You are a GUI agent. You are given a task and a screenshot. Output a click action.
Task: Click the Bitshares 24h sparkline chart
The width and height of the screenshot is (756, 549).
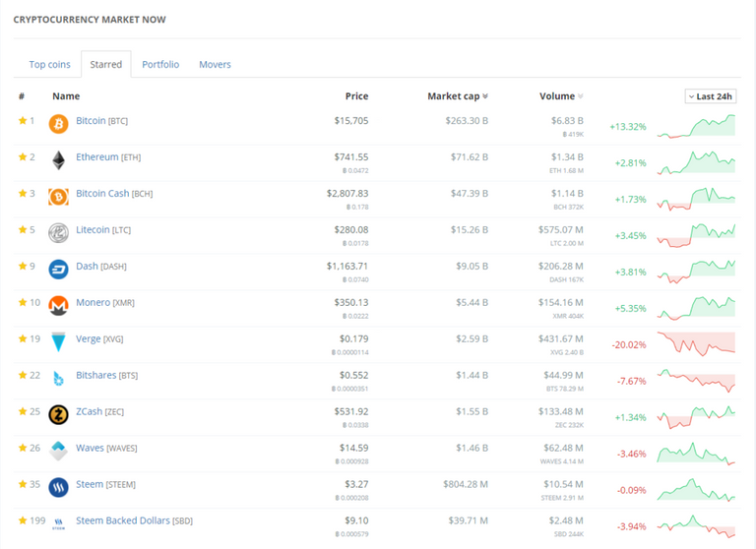pos(696,381)
